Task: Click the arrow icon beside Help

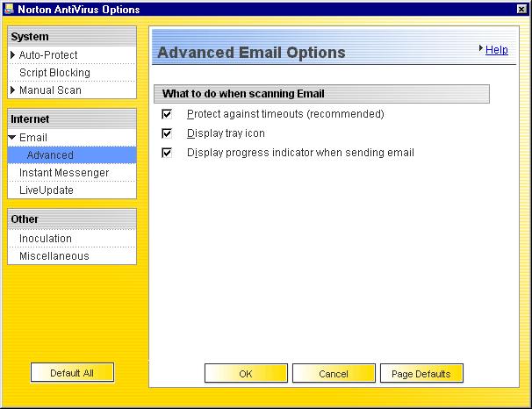Action: (x=481, y=49)
